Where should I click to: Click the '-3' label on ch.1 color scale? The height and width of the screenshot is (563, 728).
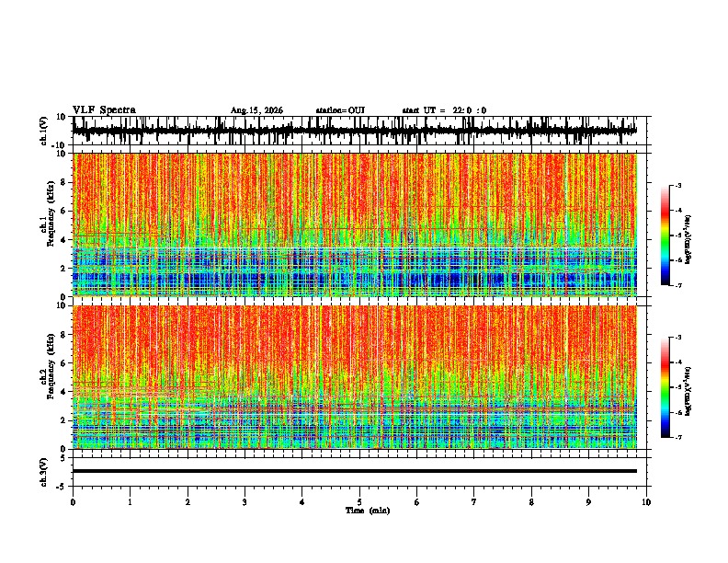[x=678, y=185]
